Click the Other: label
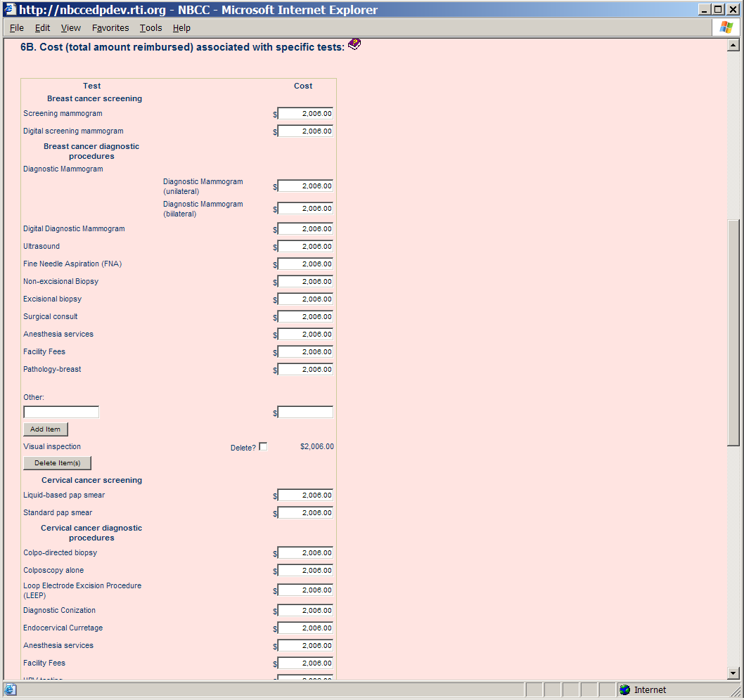 pyautogui.click(x=34, y=397)
